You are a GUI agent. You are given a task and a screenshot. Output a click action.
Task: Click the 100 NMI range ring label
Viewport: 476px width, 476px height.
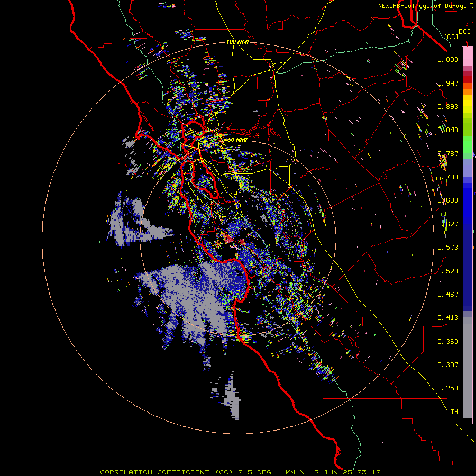click(237, 42)
